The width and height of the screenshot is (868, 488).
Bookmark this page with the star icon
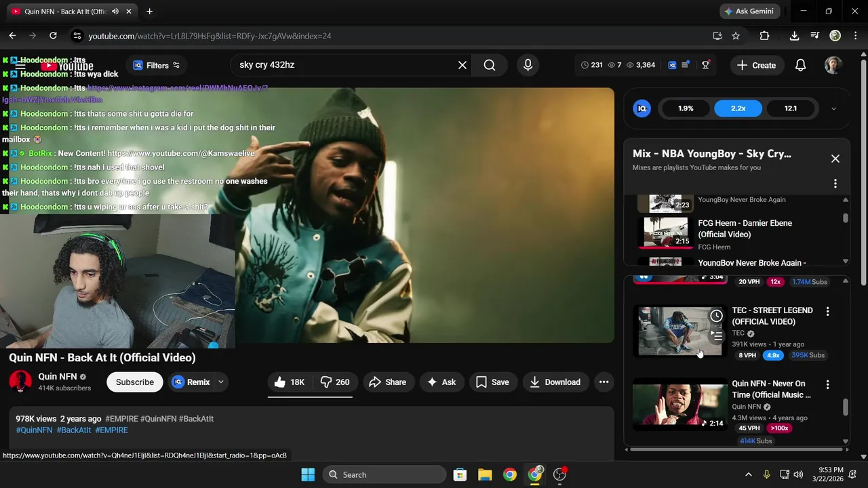[x=736, y=36]
